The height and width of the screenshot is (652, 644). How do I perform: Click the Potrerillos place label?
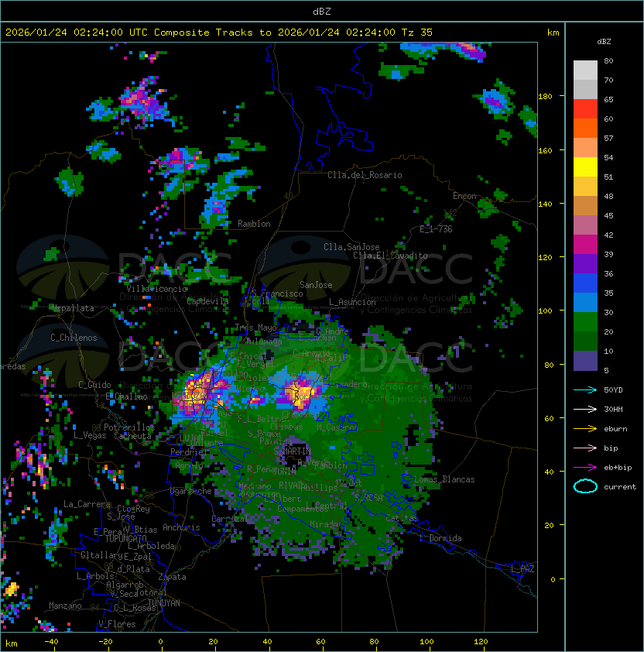(x=129, y=427)
